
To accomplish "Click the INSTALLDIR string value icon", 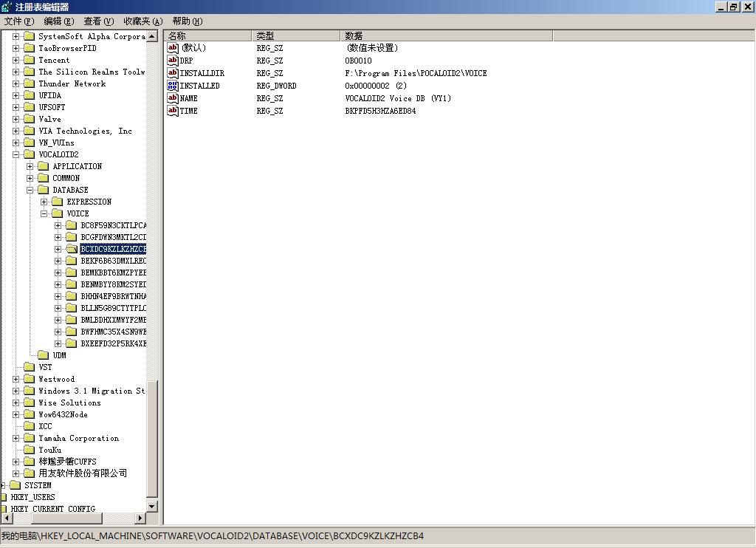I will coord(173,73).
